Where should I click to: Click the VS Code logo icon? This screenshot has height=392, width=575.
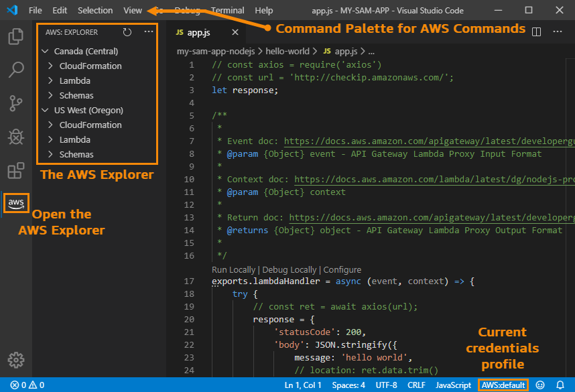12,10
